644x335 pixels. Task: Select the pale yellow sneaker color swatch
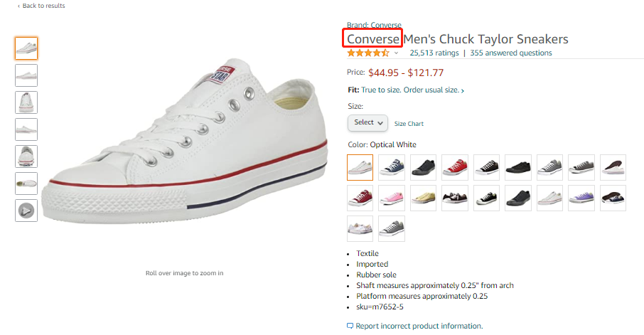(423, 198)
